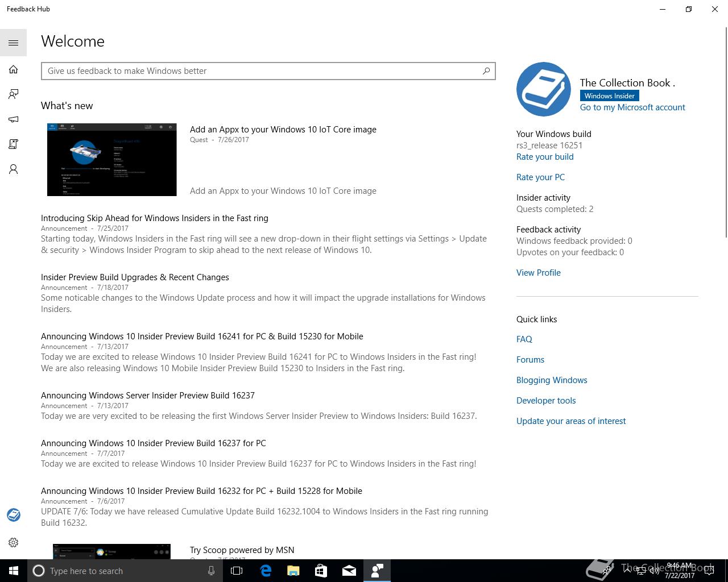Click the microphone in the taskbar search
The height and width of the screenshot is (582, 728).
[211, 571]
